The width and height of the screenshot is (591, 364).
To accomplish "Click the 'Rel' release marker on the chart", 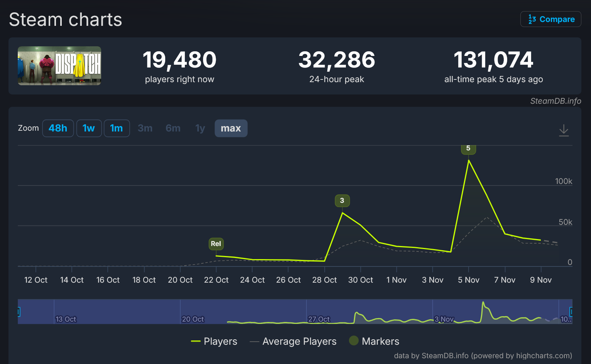I will point(216,244).
